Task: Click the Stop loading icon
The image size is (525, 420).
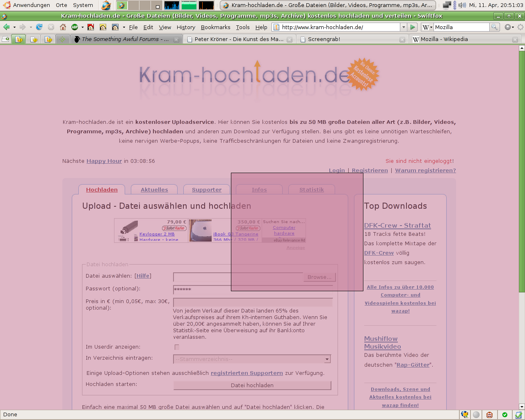Action: pyautogui.click(x=51, y=27)
